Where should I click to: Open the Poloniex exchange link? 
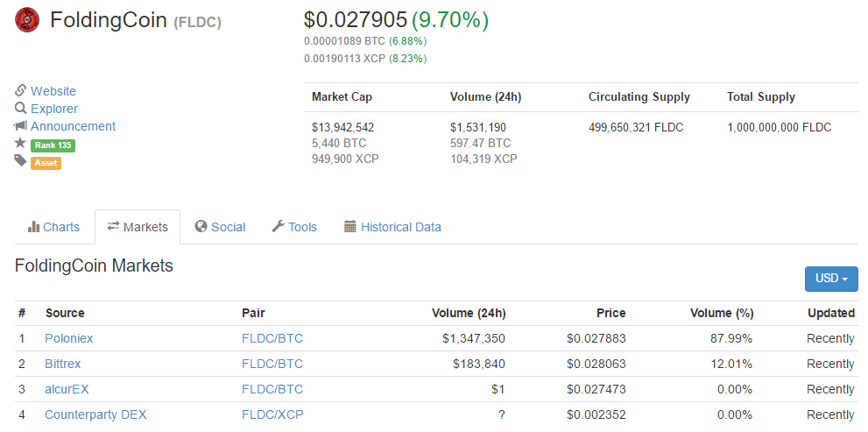pyautogui.click(x=69, y=338)
